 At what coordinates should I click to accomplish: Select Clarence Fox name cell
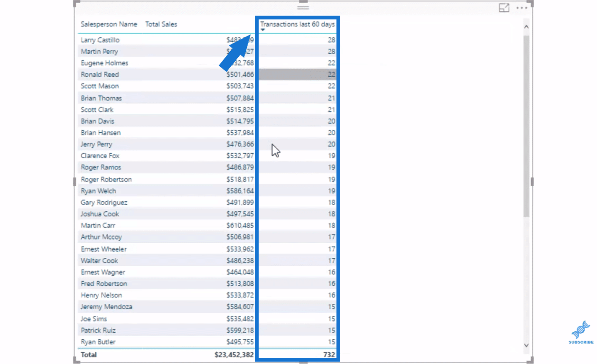[100, 155]
